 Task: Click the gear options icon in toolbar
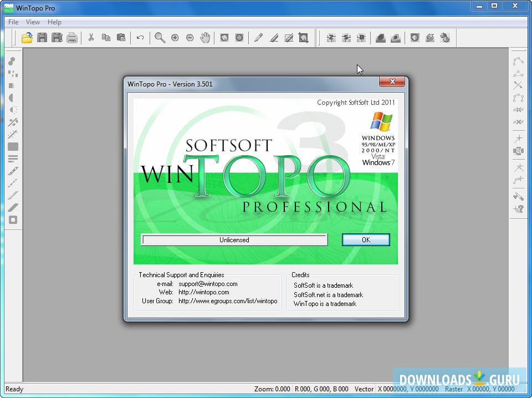445,38
